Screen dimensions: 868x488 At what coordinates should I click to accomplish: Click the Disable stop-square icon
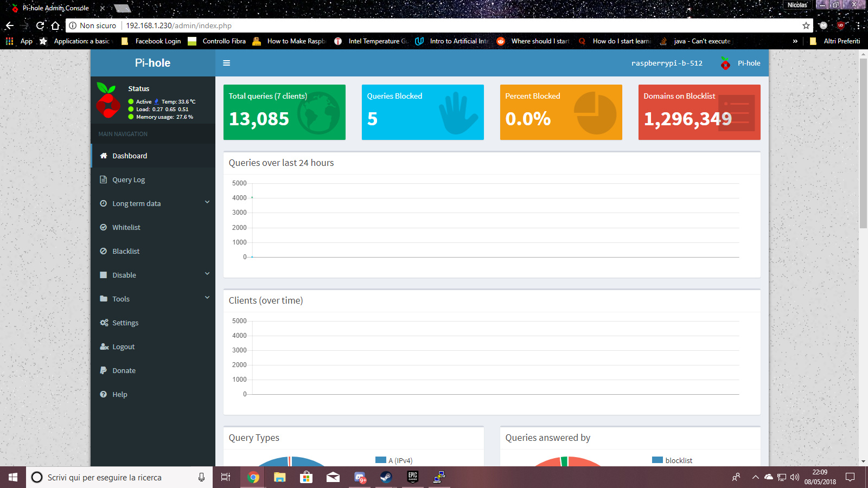[x=103, y=275]
